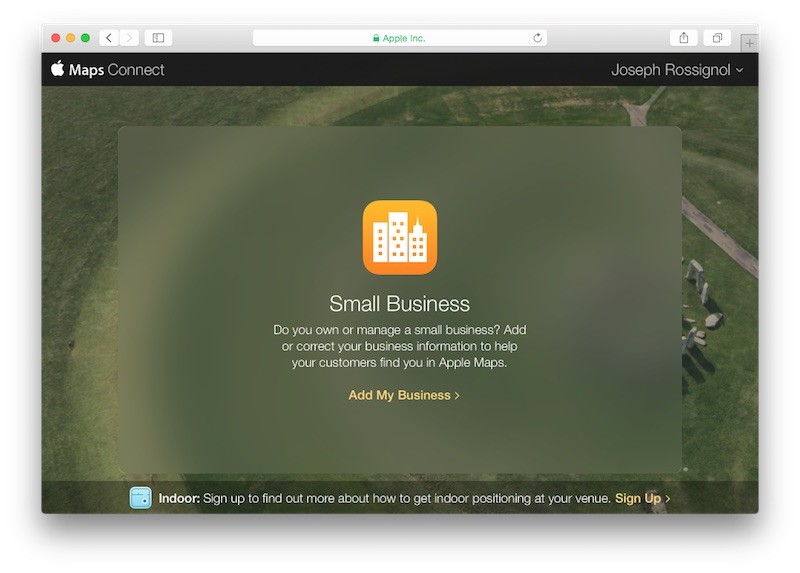
Task: Click the green lock icon in address bar
Action: [376, 38]
